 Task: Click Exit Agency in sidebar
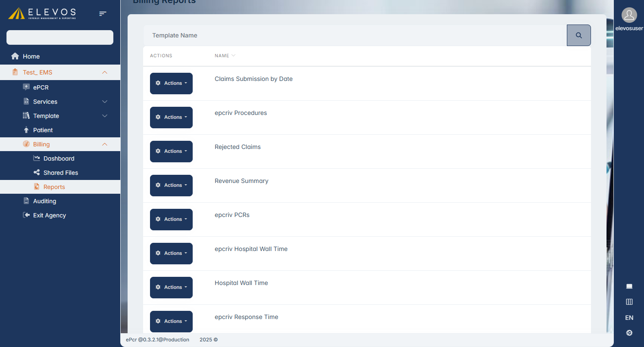(x=49, y=215)
